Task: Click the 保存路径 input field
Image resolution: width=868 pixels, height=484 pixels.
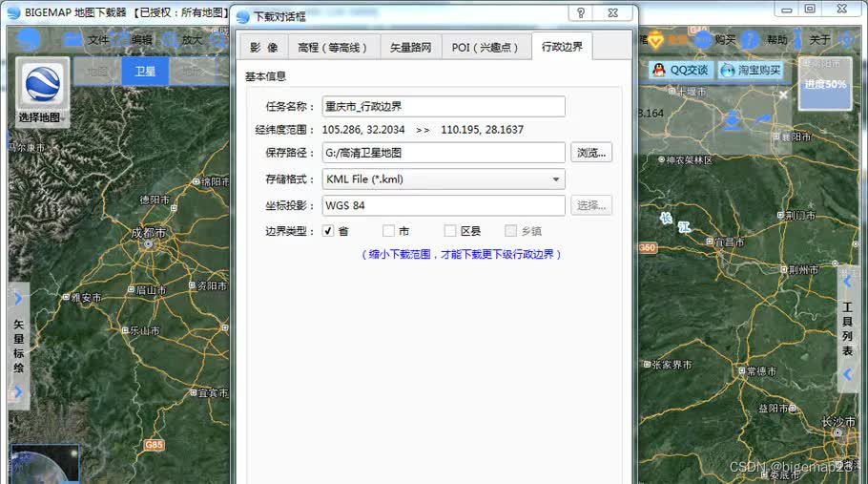Action: 444,153
